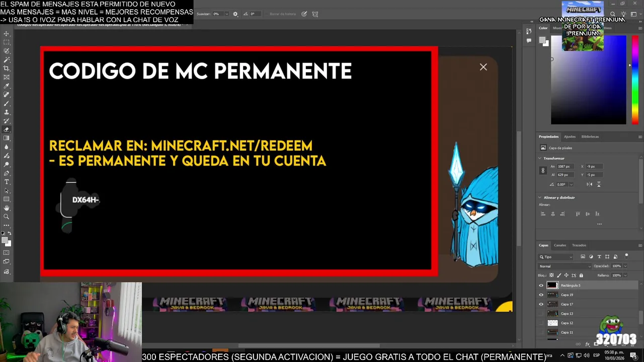Viewport: 644px width, 362px height.
Task: Select the Spot Healing Brush tool
Action: point(7,95)
